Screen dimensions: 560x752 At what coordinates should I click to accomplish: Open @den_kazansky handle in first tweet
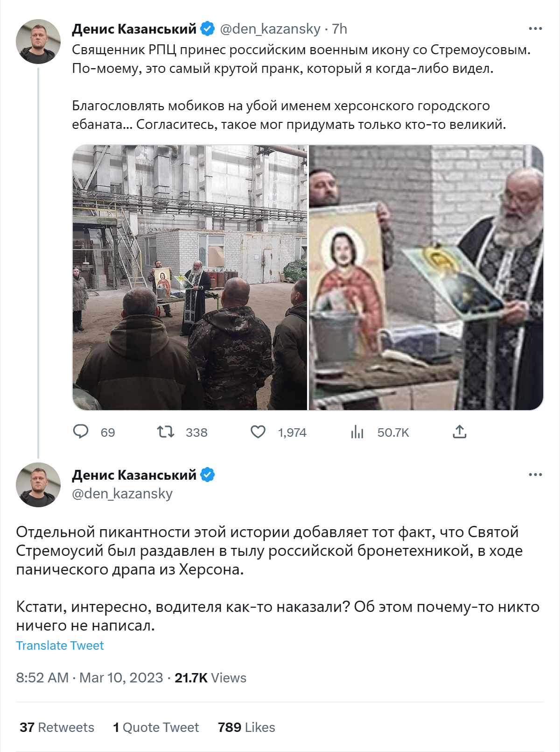pos(270,29)
